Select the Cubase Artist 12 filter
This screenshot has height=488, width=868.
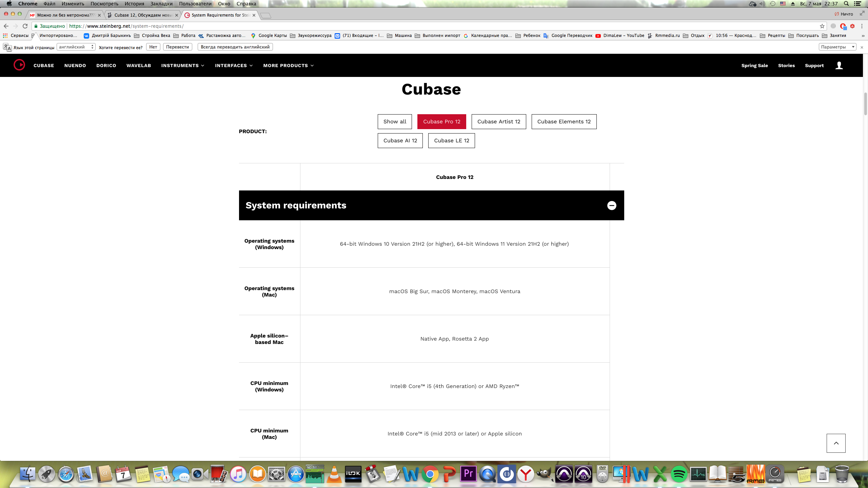click(x=498, y=122)
